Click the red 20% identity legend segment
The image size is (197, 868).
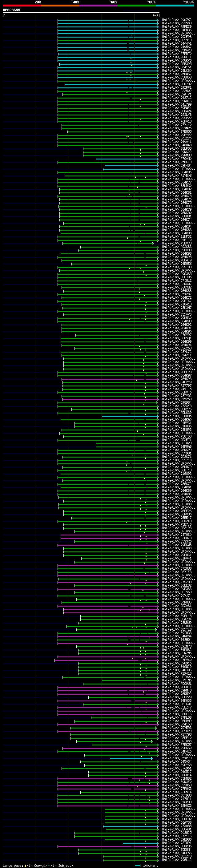[22, 6]
